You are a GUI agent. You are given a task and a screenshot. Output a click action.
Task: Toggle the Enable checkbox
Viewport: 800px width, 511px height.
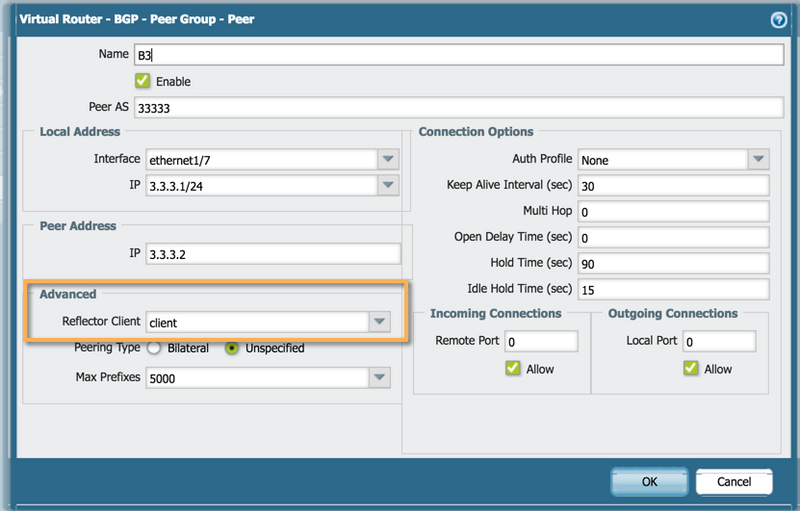tap(142, 81)
